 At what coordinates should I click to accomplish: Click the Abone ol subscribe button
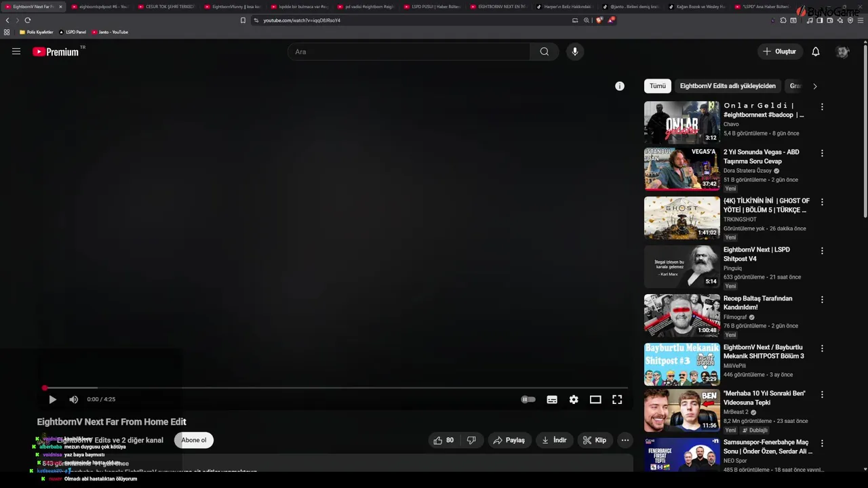[193, 440]
